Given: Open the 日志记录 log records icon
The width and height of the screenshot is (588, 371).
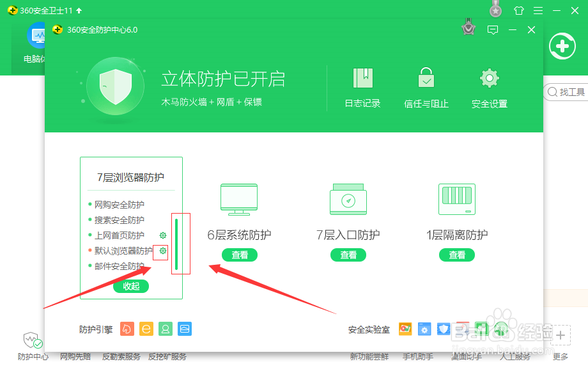Looking at the screenshot, I should pyautogui.click(x=362, y=78).
